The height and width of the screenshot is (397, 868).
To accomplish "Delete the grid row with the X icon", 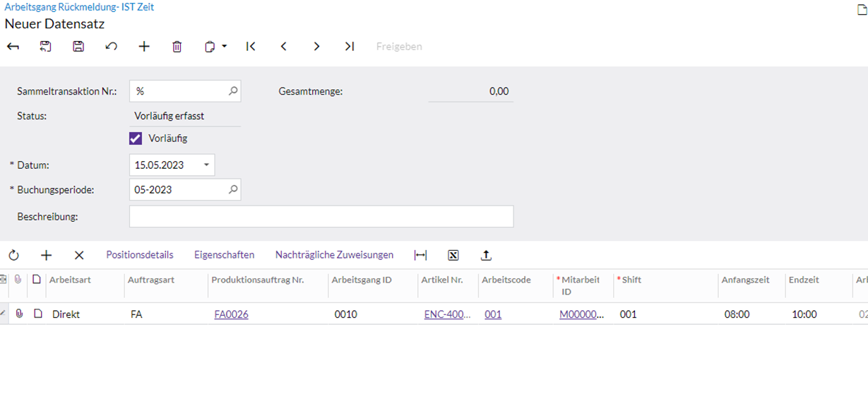I will click(79, 255).
